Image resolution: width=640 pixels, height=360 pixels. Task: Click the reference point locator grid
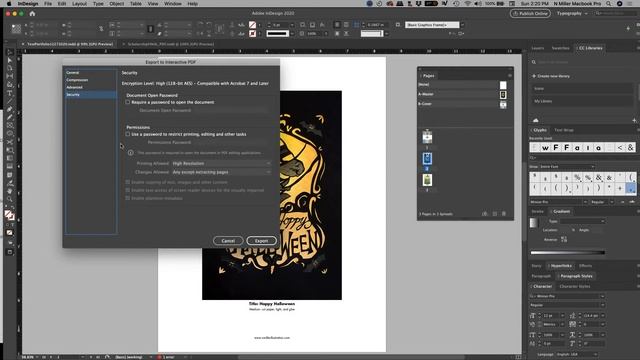tap(16, 29)
